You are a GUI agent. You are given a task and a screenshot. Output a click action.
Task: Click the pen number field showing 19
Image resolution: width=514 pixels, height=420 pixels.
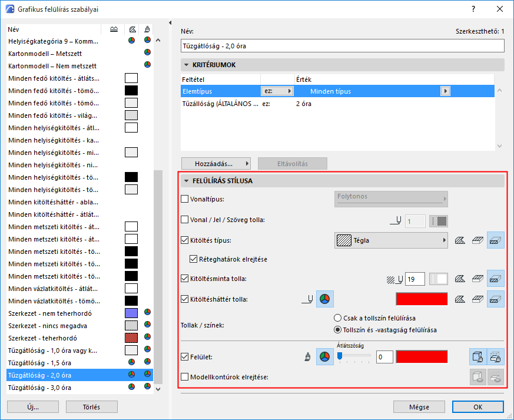click(415, 279)
